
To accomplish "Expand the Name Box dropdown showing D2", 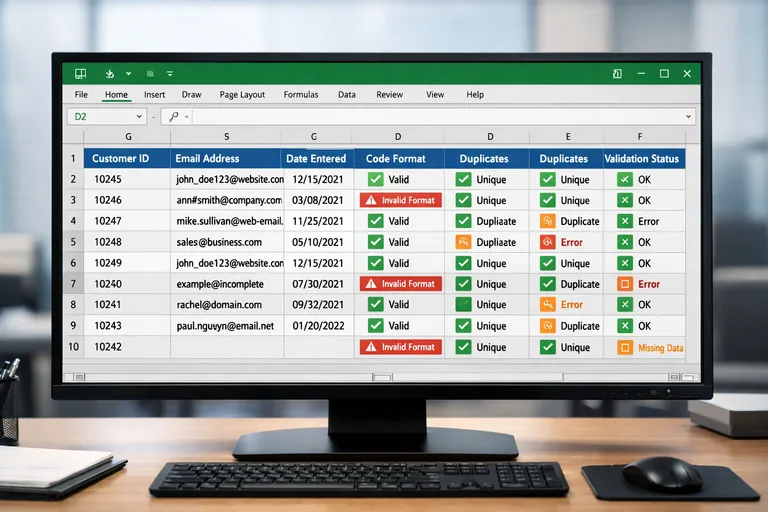I will (139, 117).
